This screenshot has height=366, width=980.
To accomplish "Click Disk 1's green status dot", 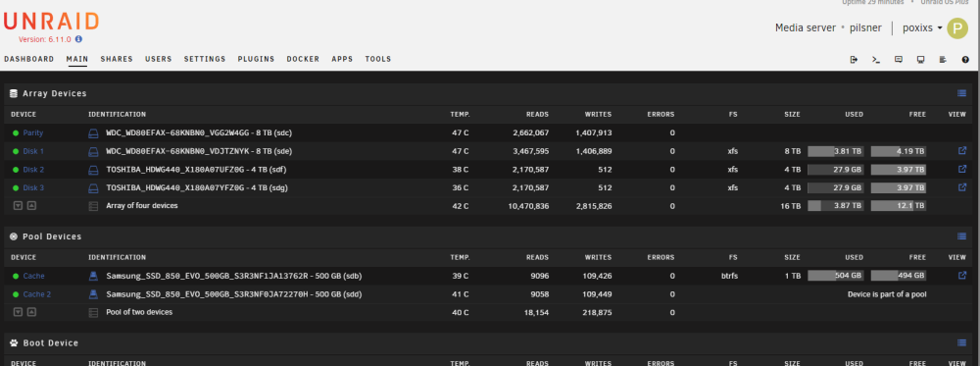I will 16,151.
